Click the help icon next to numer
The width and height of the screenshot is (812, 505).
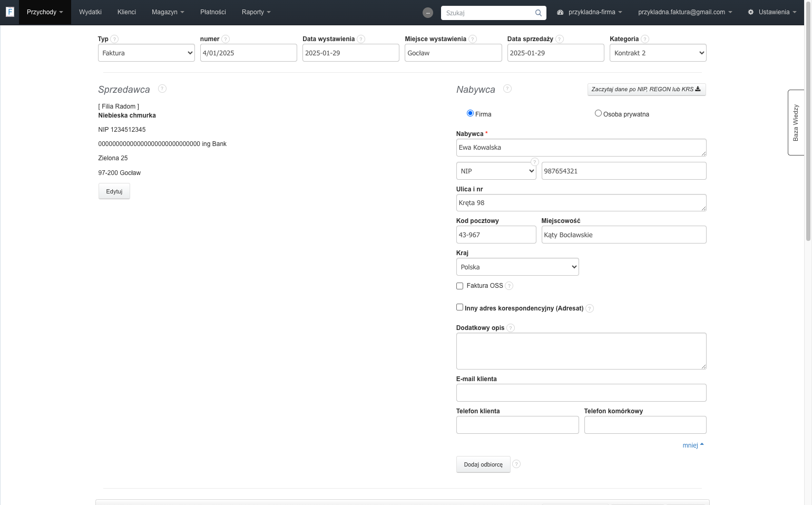coord(226,39)
